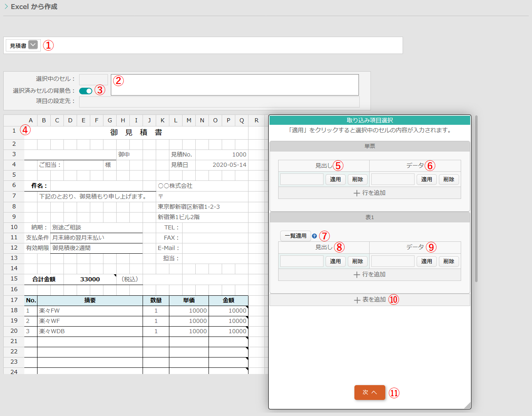Image resolution: width=532 pixels, height=416 pixels.
Task: Select the 東京都新宿区新宿1-2-3 cell
Action: tap(202, 207)
